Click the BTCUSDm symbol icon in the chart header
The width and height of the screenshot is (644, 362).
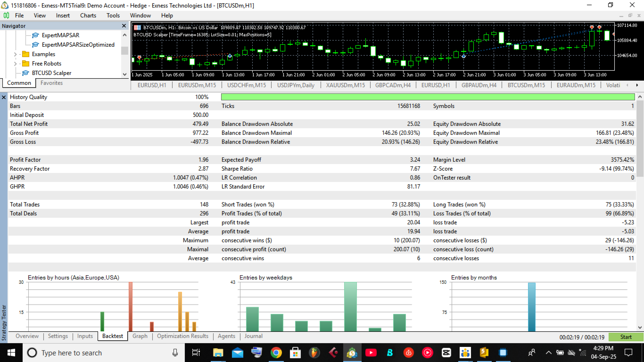pos(137,27)
